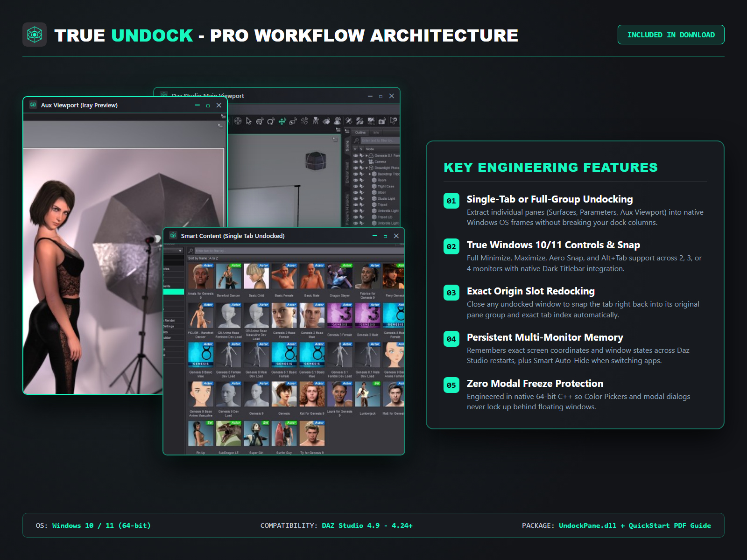The height and width of the screenshot is (560, 747).
Task: Open the Region Navigator person tool
Action: pyautogui.click(x=338, y=121)
